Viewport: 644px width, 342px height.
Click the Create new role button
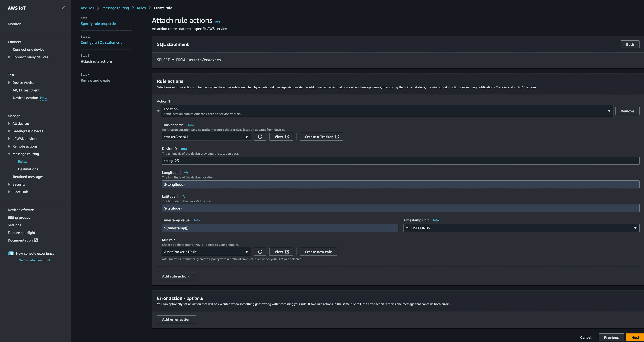318,252
